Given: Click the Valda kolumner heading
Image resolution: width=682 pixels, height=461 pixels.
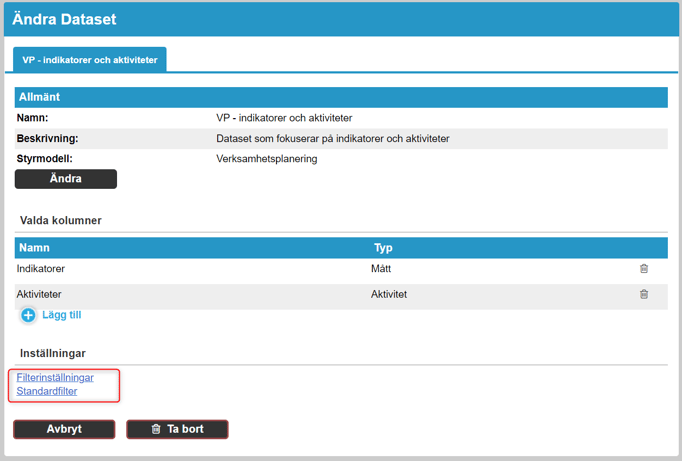Looking at the screenshot, I should point(60,220).
